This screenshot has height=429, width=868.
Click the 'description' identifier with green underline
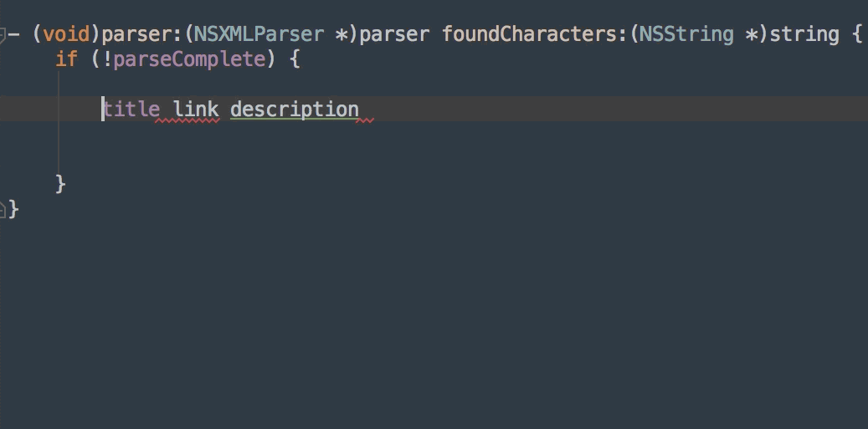coord(294,109)
